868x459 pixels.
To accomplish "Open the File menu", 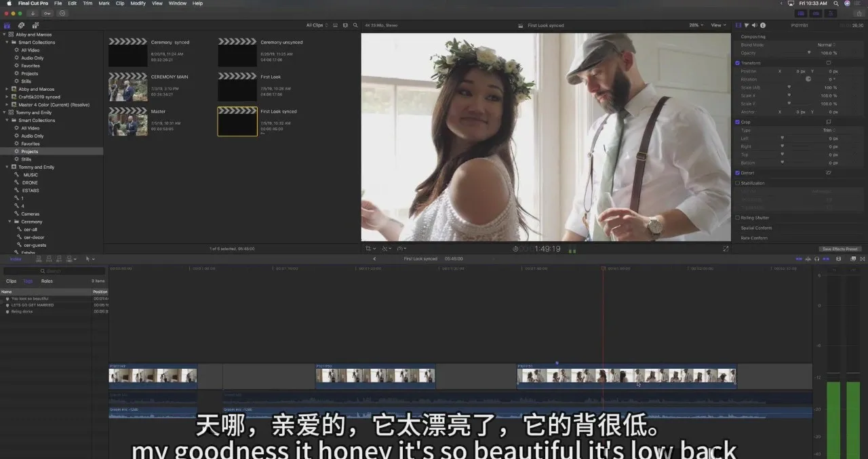I will 58,3.
